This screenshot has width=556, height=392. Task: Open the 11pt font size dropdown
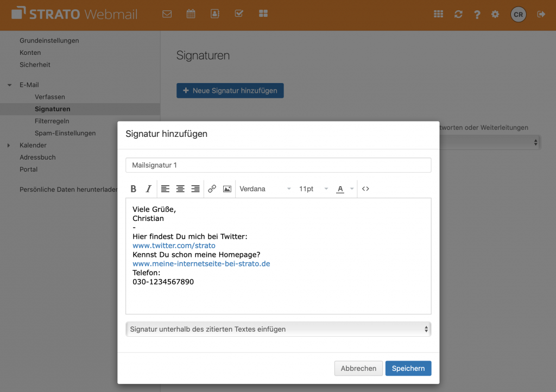tap(313, 189)
